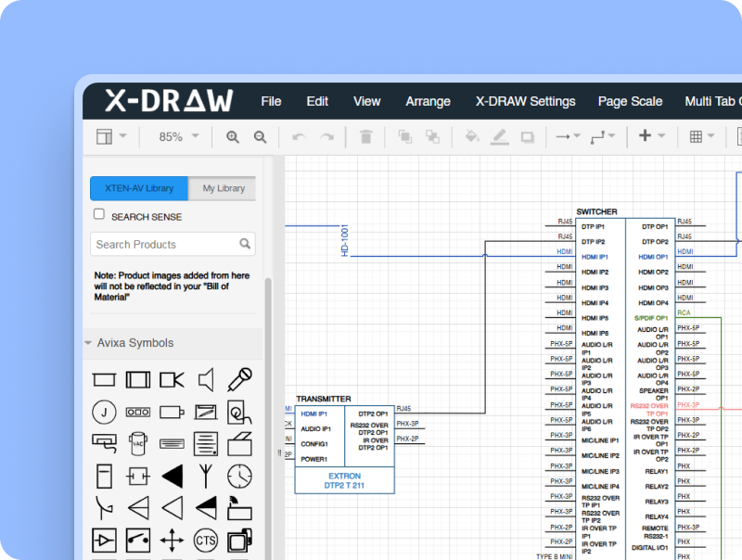Select the microphone Avixa symbol
The width and height of the screenshot is (742, 560).
click(x=240, y=379)
